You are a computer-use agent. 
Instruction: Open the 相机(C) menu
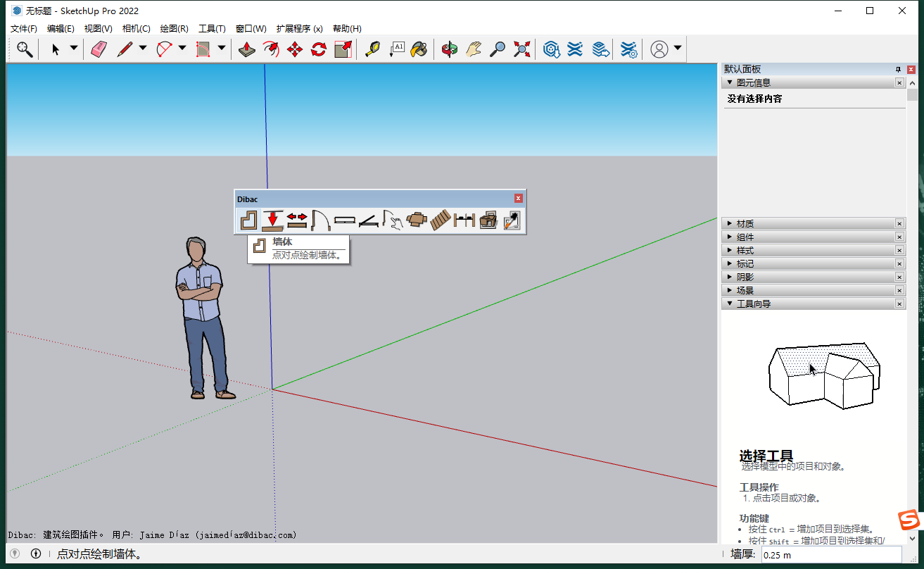tap(136, 29)
